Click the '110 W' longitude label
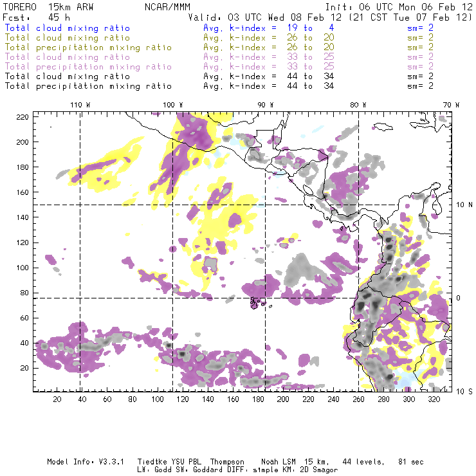 (x=80, y=105)
